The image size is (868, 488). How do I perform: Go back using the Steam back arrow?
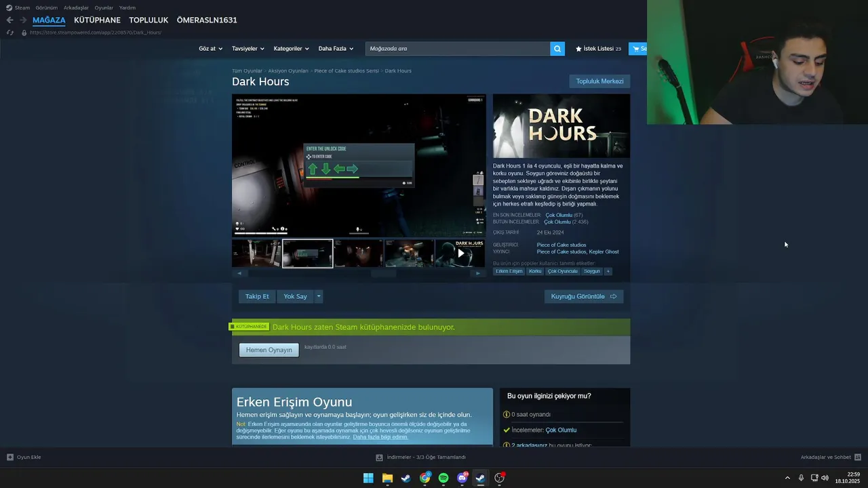tap(9, 20)
